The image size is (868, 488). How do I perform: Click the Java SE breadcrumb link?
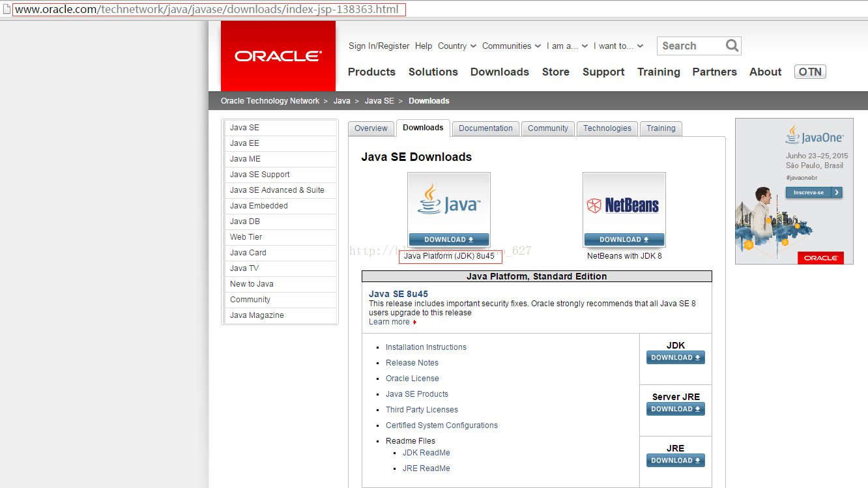point(379,101)
